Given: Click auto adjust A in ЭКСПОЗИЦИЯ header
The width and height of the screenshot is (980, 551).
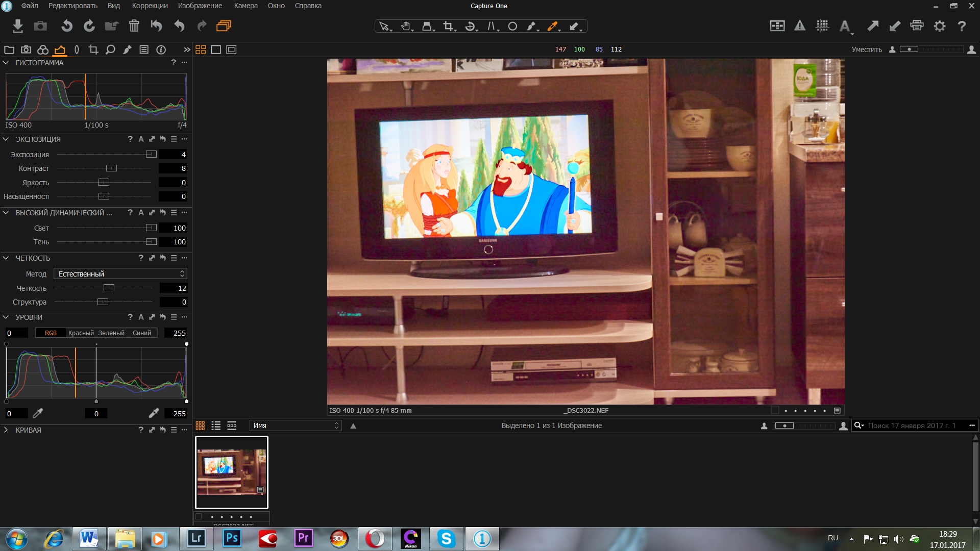Looking at the screenshot, I should [x=141, y=139].
